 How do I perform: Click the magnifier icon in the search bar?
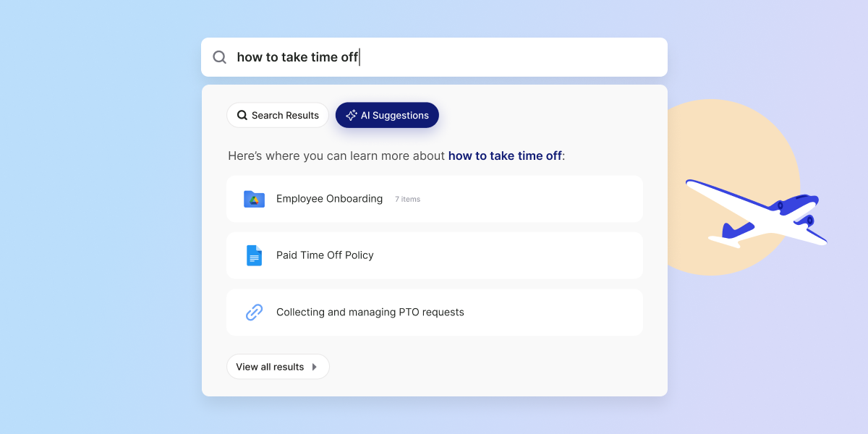click(x=219, y=57)
